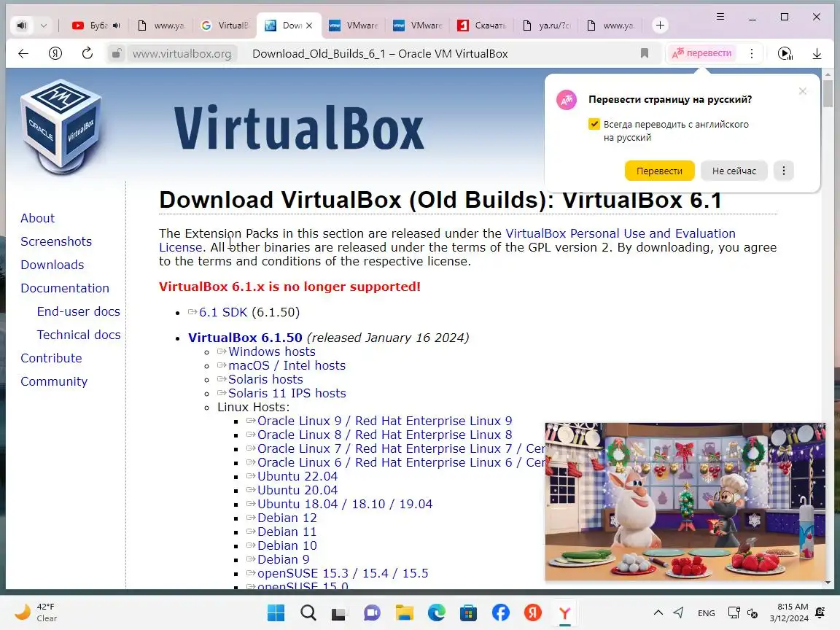Download openSUSE 15.3 / 15.4 / 15.5 package
Screen dimensions: 840x630
pyautogui.click(x=343, y=573)
